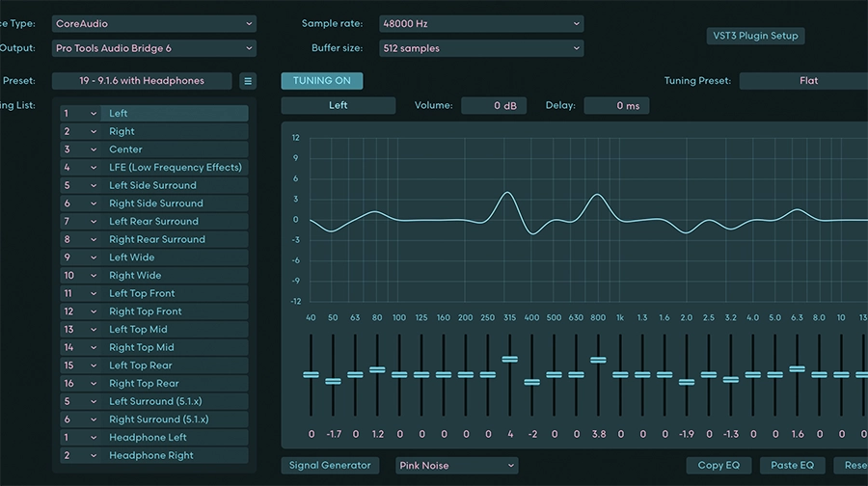
Task: Select the Headphone Right channel
Action: (x=174, y=455)
